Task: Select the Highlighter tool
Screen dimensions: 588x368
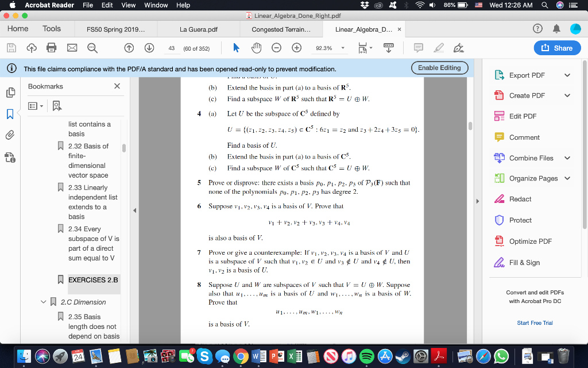Action: pyautogui.click(x=439, y=48)
